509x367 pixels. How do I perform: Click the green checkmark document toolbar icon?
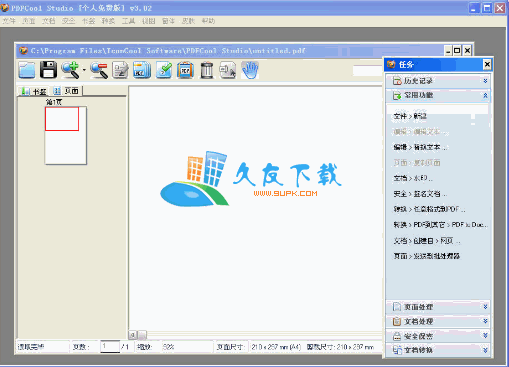[x=164, y=70]
